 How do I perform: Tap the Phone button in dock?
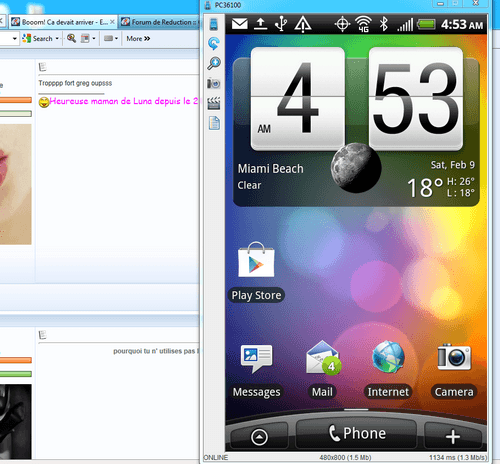click(356, 433)
